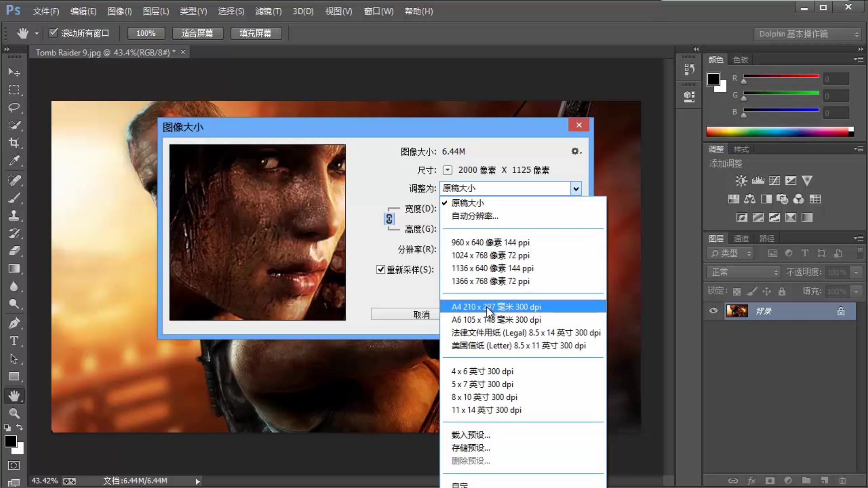The height and width of the screenshot is (488, 868).
Task: Click the foreground color swatch in Color panel
Action: [713, 79]
